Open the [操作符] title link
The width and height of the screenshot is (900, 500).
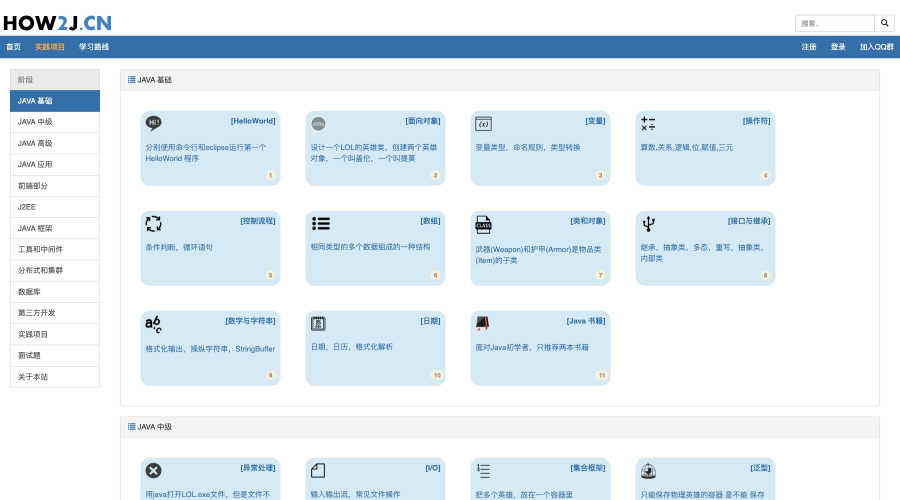757,121
